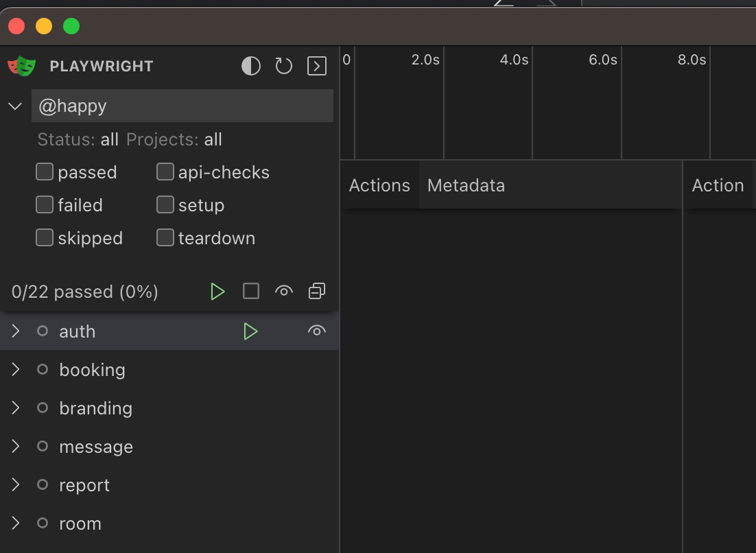
Task: Click the Playwright masks logo
Action: pos(22,66)
